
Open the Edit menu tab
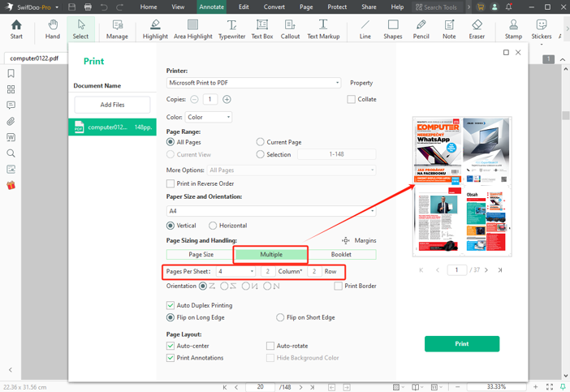pyautogui.click(x=244, y=7)
